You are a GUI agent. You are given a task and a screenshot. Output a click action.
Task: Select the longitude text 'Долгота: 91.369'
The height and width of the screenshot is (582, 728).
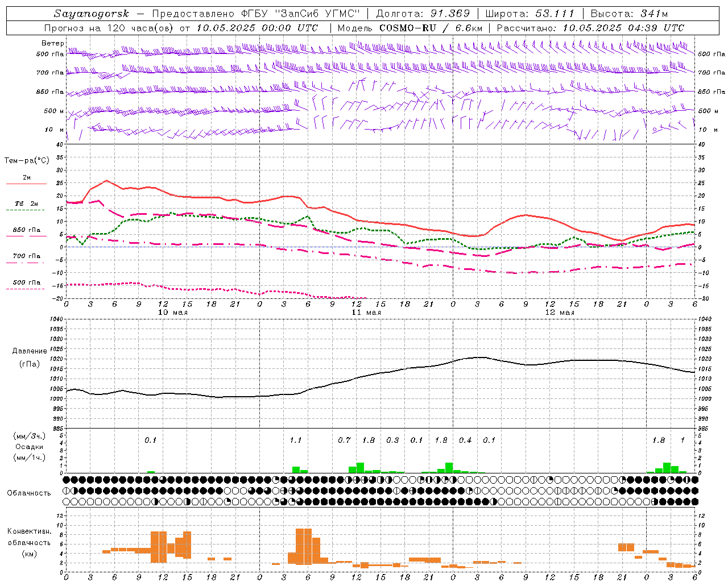pyautogui.click(x=423, y=14)
